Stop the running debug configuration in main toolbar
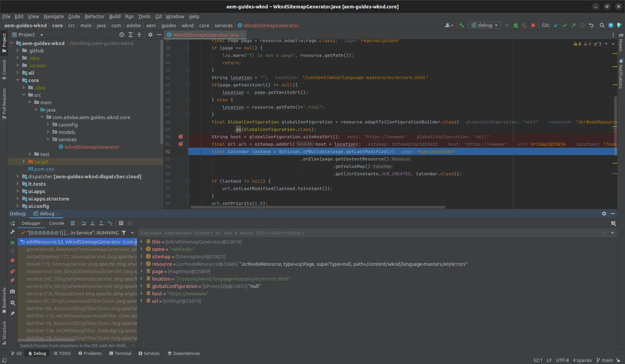 (x=533, y=25)
